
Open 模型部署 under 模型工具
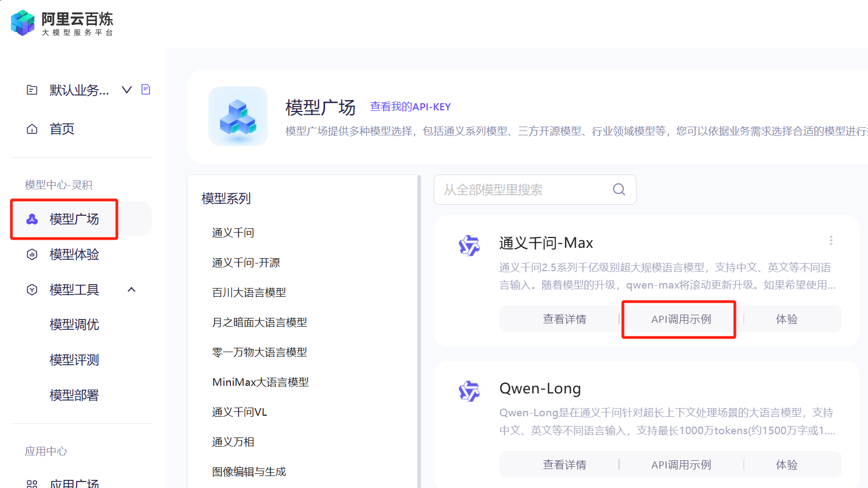pos(74,395)
